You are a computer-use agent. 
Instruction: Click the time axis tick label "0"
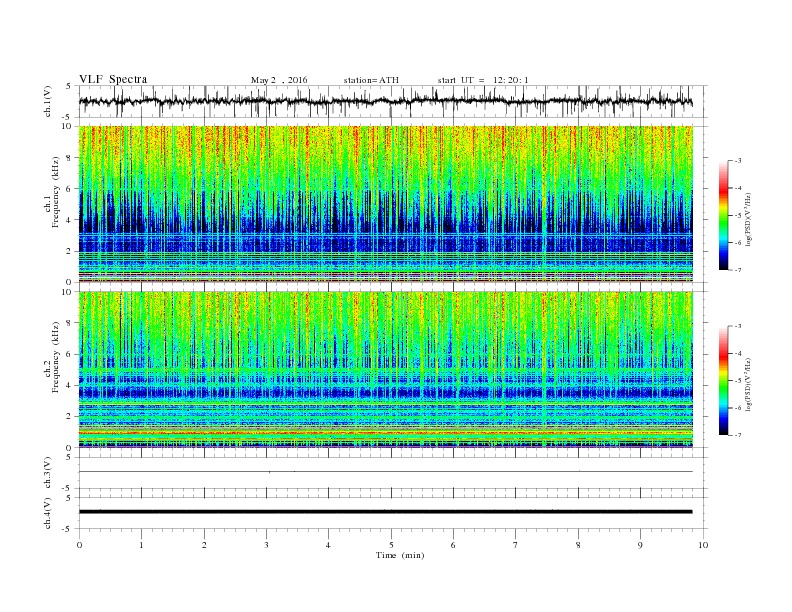(x=79, y=545)
